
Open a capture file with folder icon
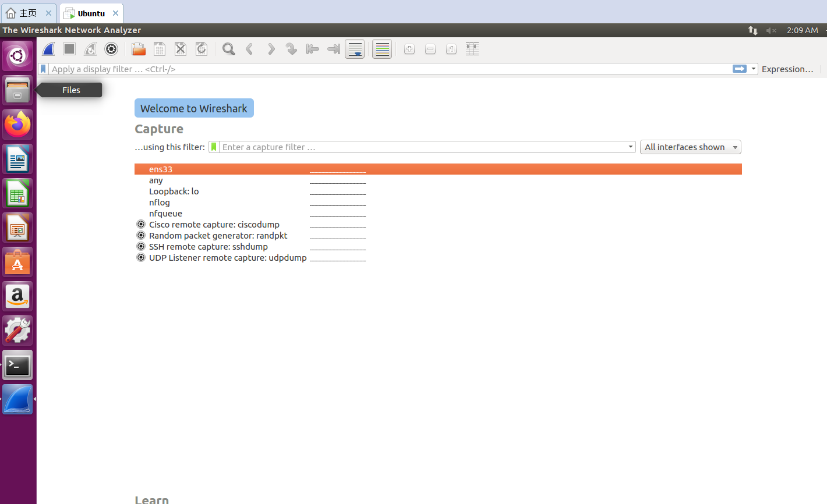pos(139,49)
